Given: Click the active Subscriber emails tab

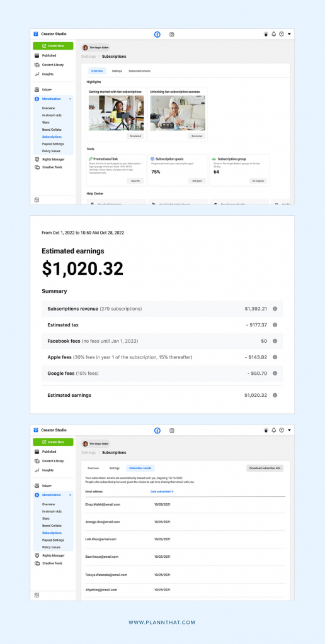Looking at the screenshot, I should (140, 468).
